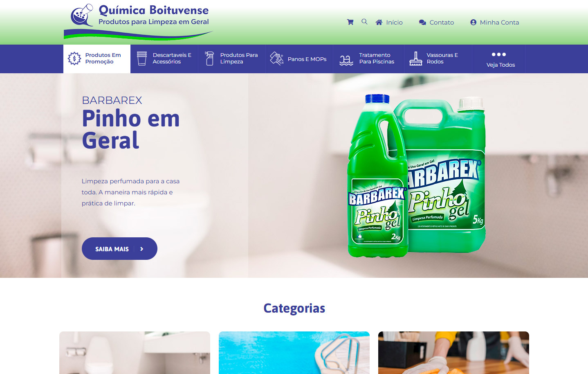Viewport: 588px width, 374px height.
Task: Click the disposable cup icon
Action: pos(142,59)
